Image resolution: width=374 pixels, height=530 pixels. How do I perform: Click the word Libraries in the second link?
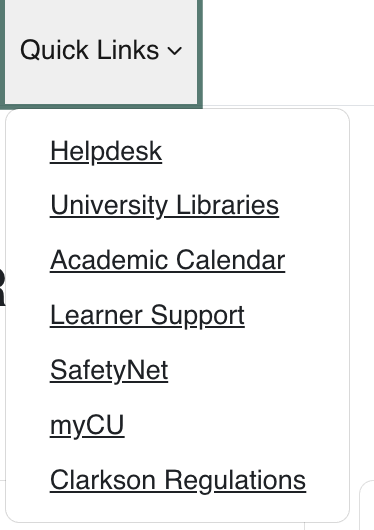tap(227, 205)
